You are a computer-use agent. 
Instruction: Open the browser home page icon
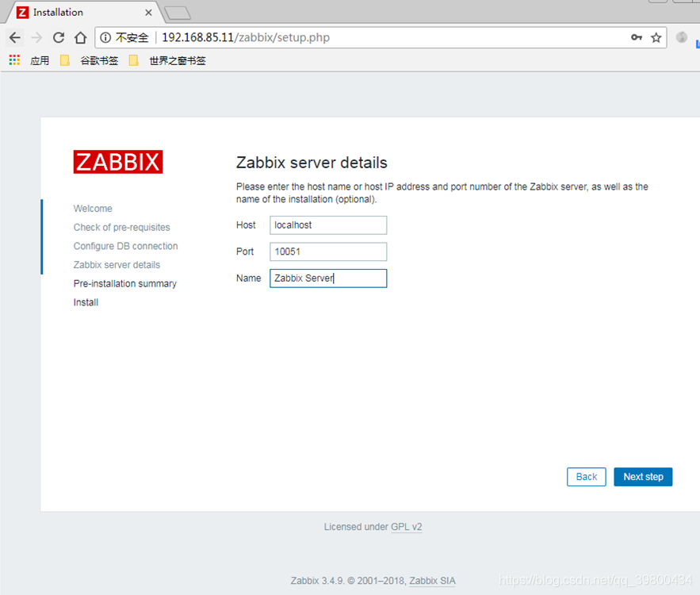point(80,37)
